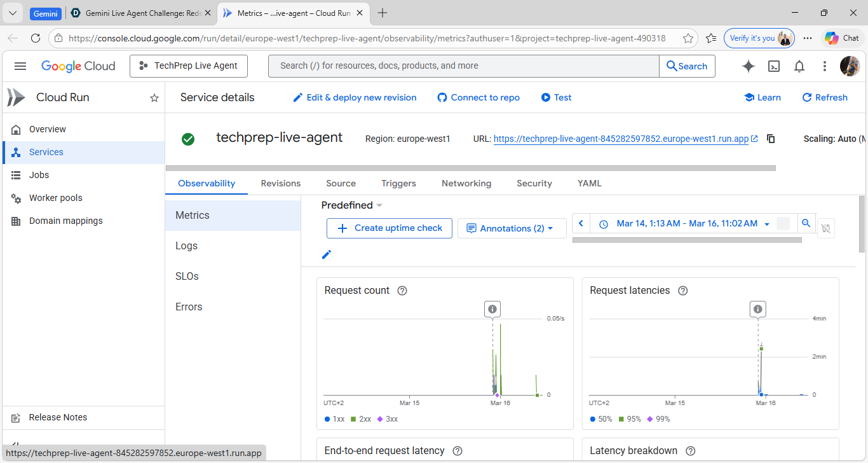Bookmark this page with the star icon
Screen dimensions: 868x463
tap(688, 38)
